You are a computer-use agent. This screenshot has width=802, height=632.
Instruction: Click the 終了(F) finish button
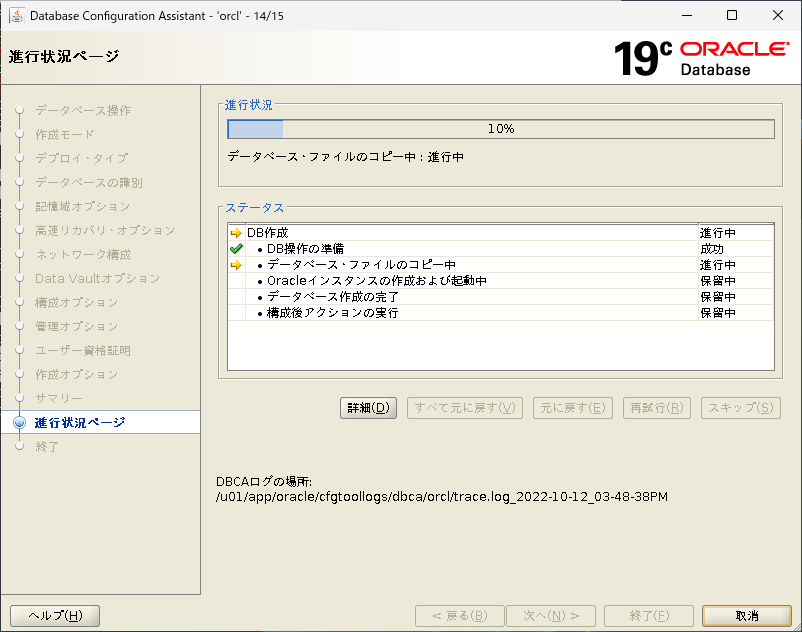[x=649, y=616]
